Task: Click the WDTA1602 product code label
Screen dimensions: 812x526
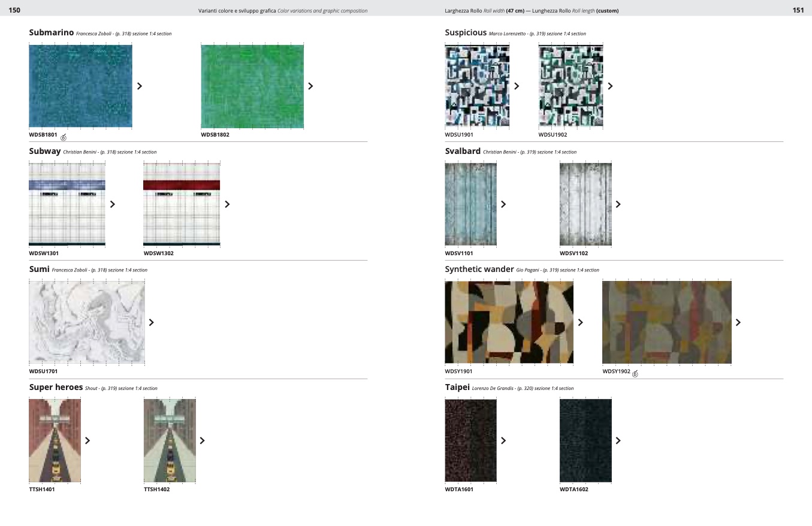Action: [573, 489]
